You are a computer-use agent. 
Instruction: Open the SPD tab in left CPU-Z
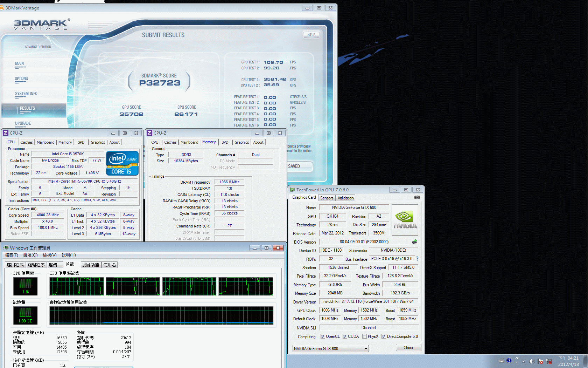[x=81, y=142]
